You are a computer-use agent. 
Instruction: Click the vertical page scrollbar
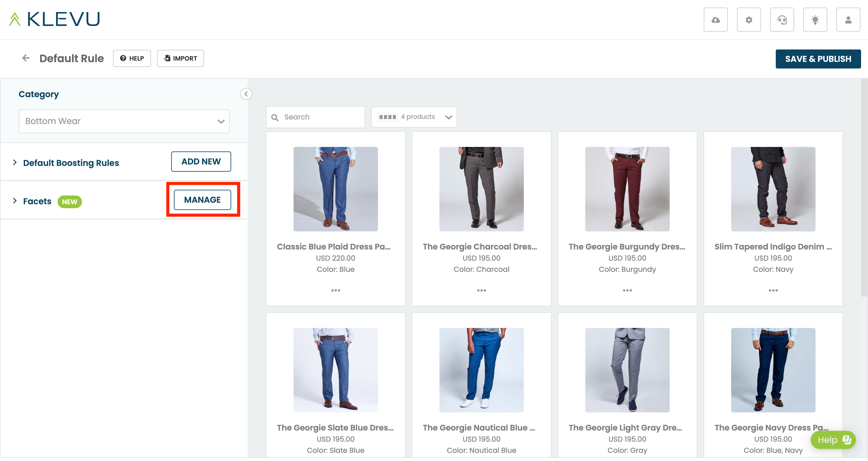865,187
